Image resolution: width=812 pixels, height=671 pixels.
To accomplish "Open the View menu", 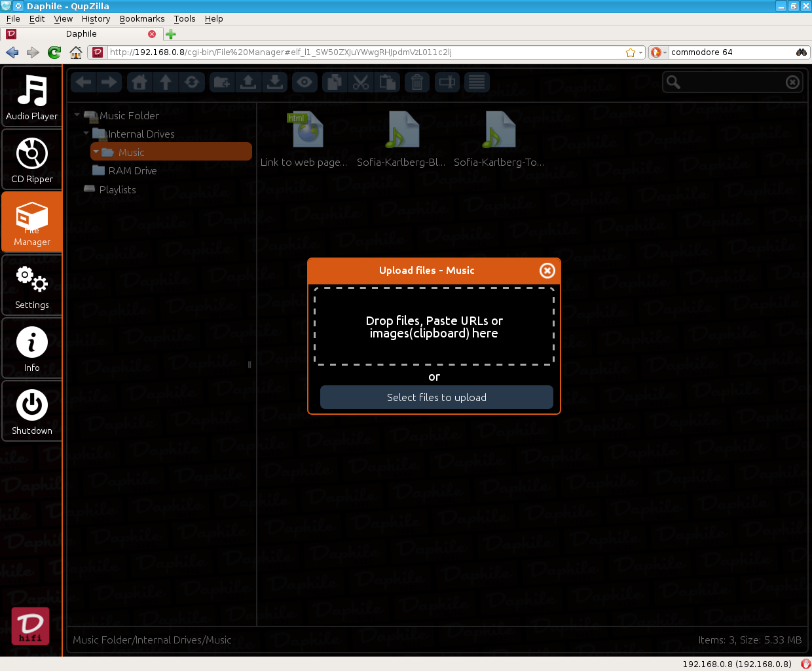I will pos(63,18).
